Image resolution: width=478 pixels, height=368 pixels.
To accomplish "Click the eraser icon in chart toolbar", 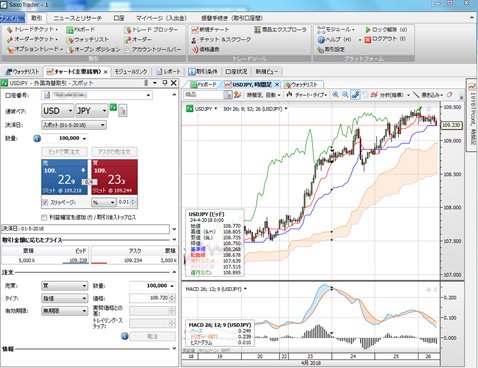I will point(449,95).
